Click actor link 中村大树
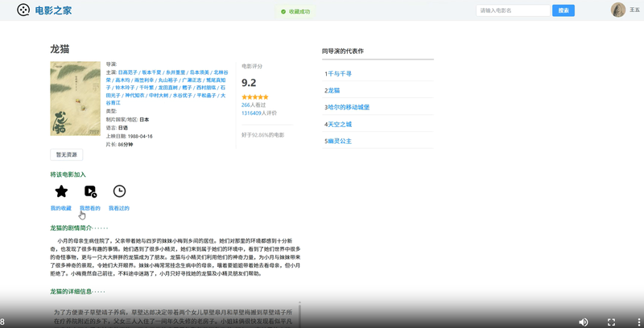644x328 pixels. [x=158, y=96]
